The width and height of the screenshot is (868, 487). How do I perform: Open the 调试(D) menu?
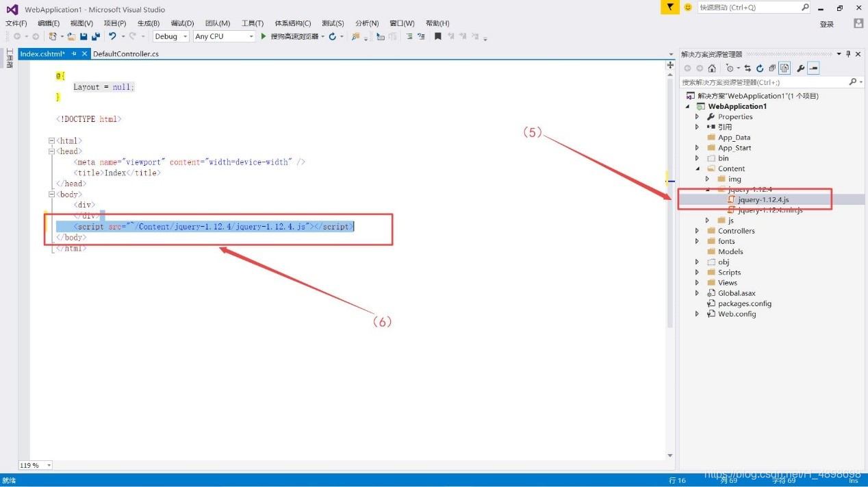tap(182, 23)
